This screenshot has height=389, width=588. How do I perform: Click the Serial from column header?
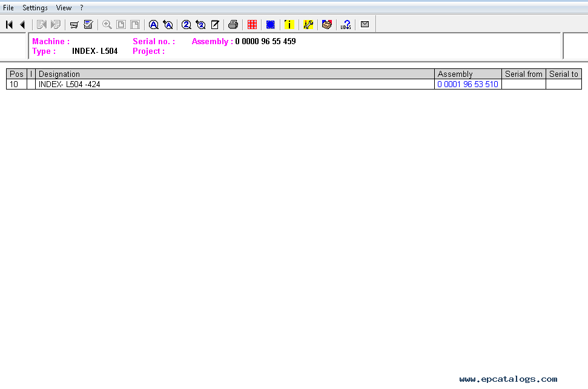523,74
